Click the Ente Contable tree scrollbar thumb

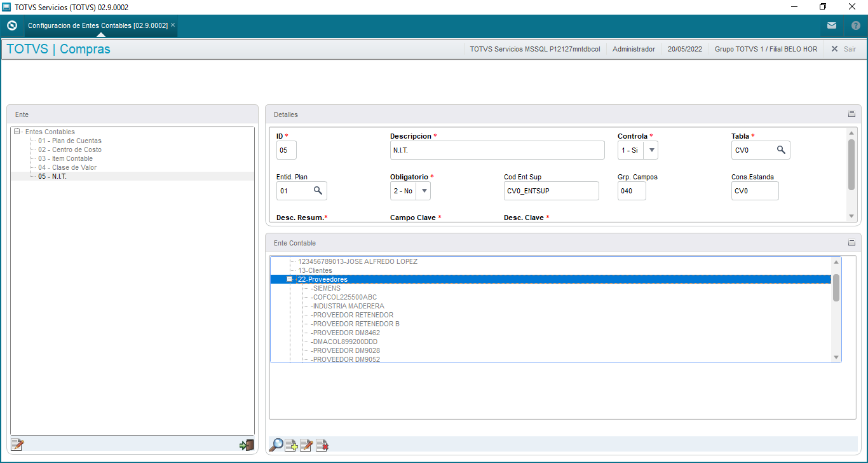pos(836,287)
